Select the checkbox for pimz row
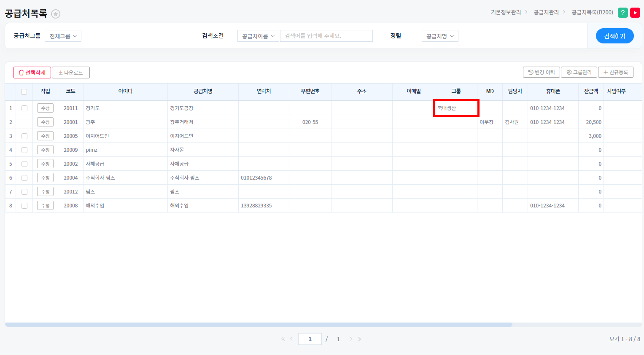 (24, 150)
